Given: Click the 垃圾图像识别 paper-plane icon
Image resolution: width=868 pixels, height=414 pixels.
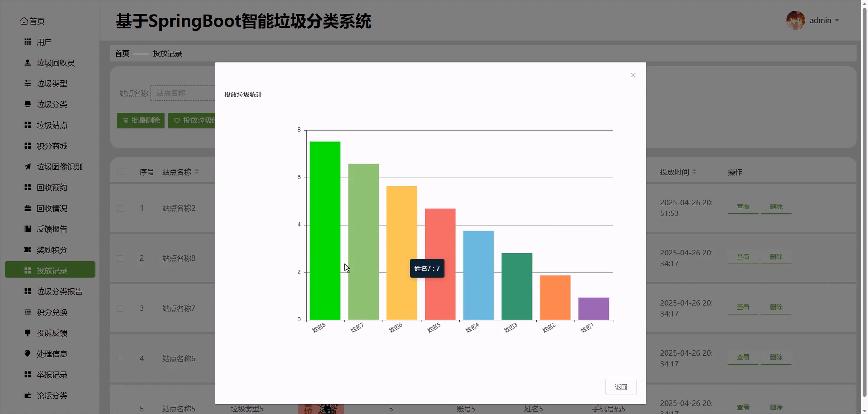Looking at the screenshot, I should coord(28,166).
